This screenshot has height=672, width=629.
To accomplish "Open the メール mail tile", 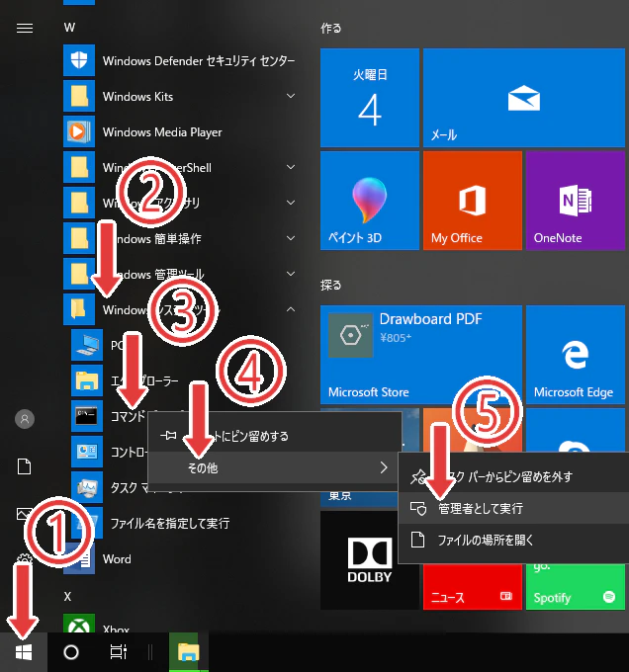I will [x=524, y=98].
